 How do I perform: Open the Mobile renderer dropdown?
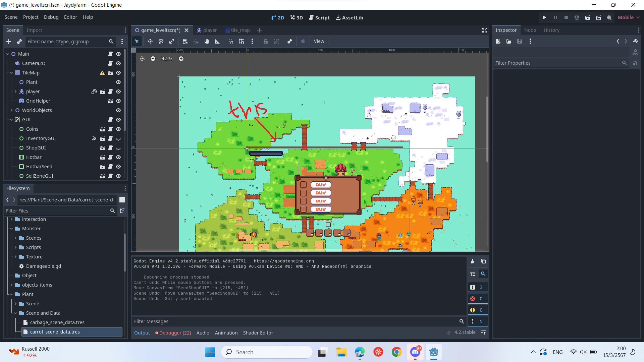pos(628,17)
